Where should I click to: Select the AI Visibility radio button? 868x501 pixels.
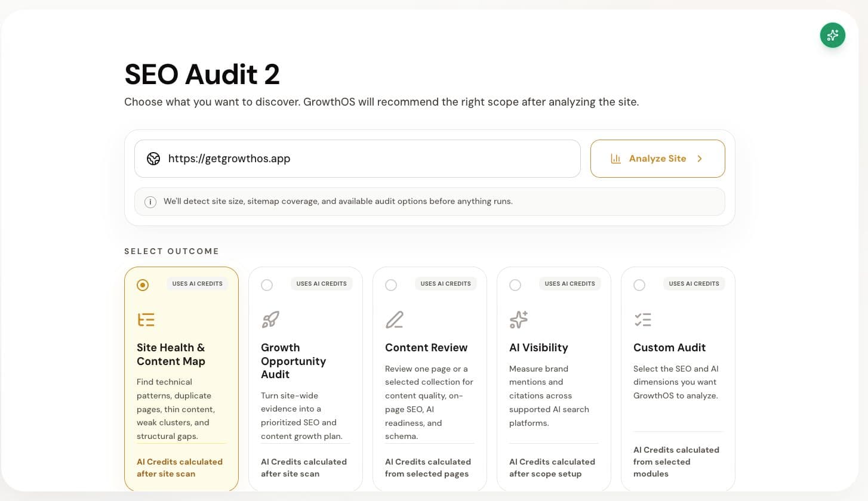coord(515,285)
